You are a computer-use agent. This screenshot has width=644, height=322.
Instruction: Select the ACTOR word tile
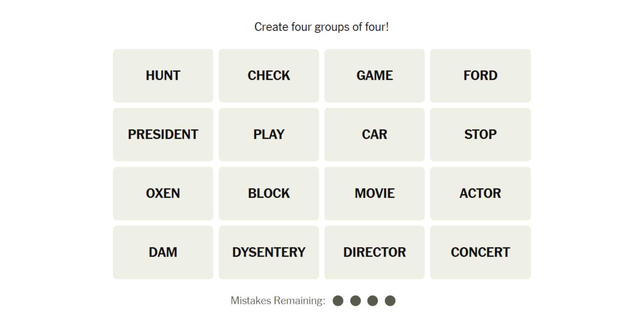(480, 194)
